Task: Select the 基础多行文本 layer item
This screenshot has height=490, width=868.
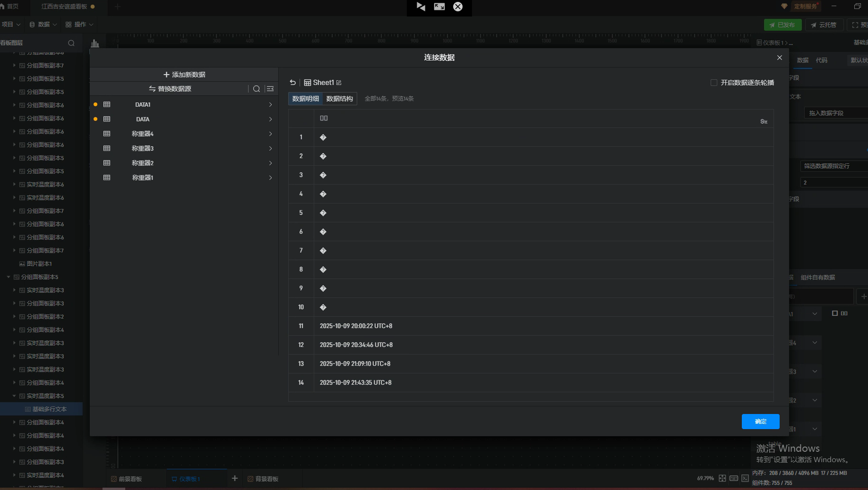Action: tap(49, 409)
